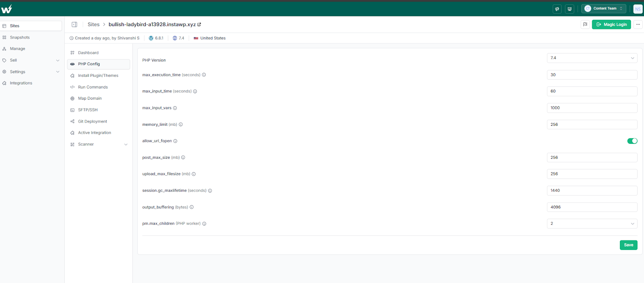Click the WordPress version 6.8.1 icon
The width and height of the screenshot is (644, 283).
151,38
